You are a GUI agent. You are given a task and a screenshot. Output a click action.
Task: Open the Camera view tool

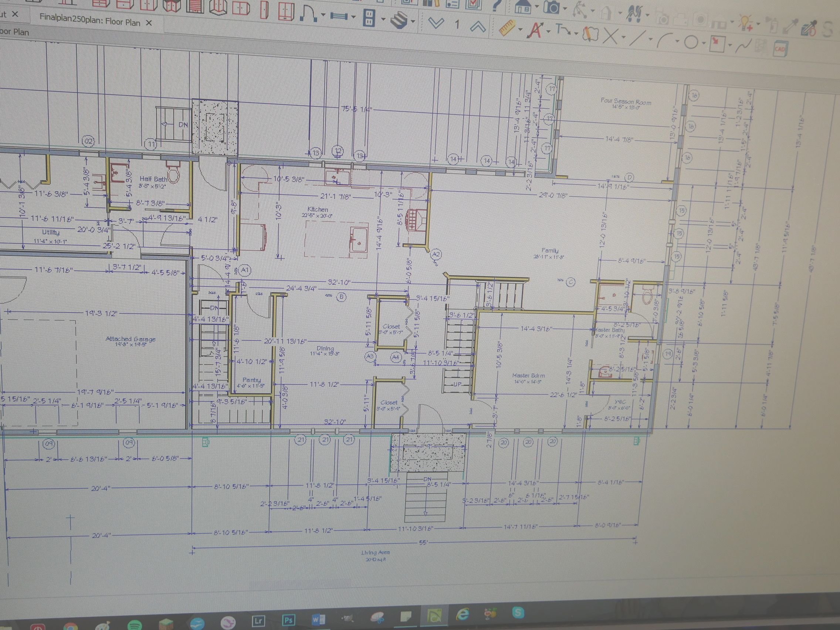(x=552, y=7)
